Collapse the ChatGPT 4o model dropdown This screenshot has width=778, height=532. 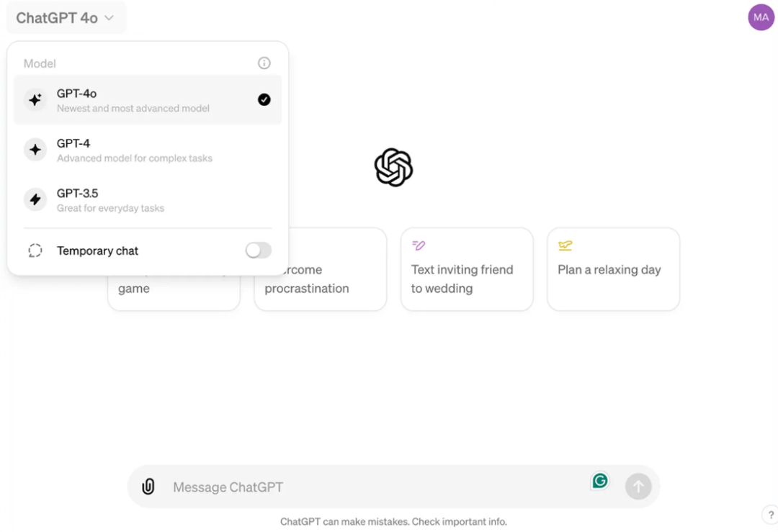tap(66, 18)
